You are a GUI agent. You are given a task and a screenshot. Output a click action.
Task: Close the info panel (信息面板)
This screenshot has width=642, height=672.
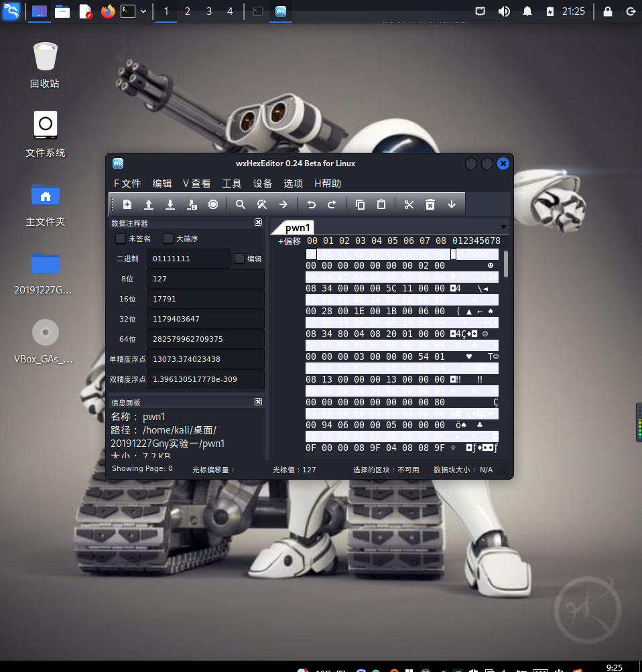258,401
